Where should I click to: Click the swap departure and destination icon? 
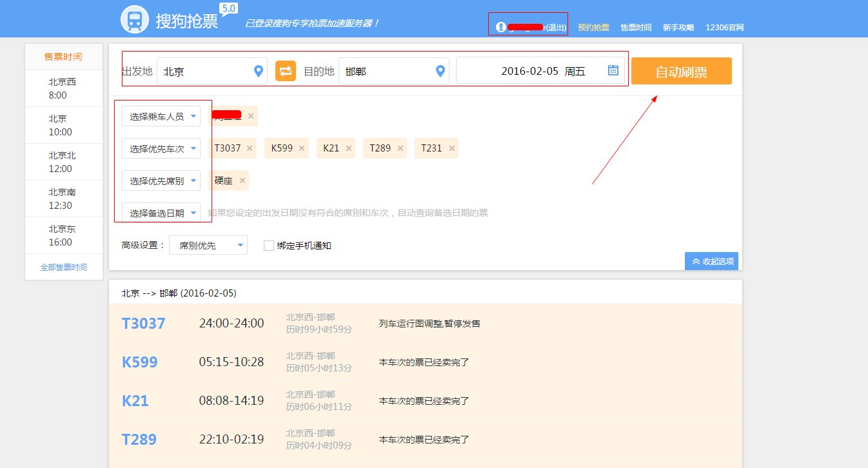pyautogui.click(x=286, y=71)
